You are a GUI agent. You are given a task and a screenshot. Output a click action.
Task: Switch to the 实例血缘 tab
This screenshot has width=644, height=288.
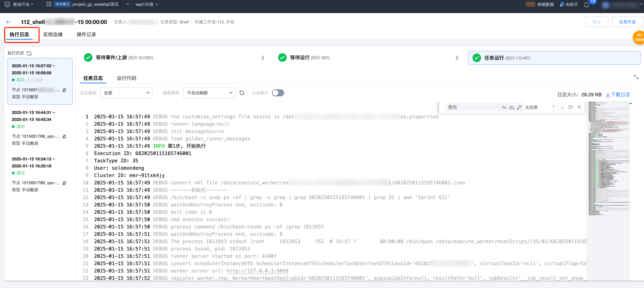[x=53, y=35]
